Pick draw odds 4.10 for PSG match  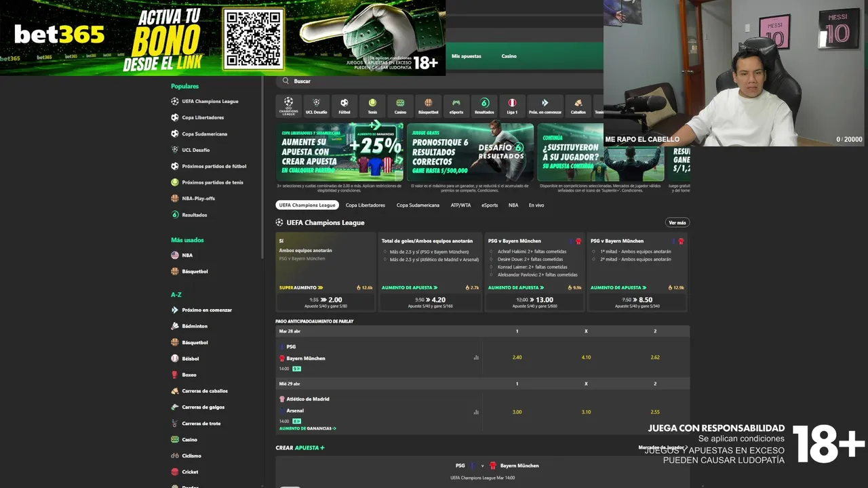pyautogui.click(x=586, y=357)
